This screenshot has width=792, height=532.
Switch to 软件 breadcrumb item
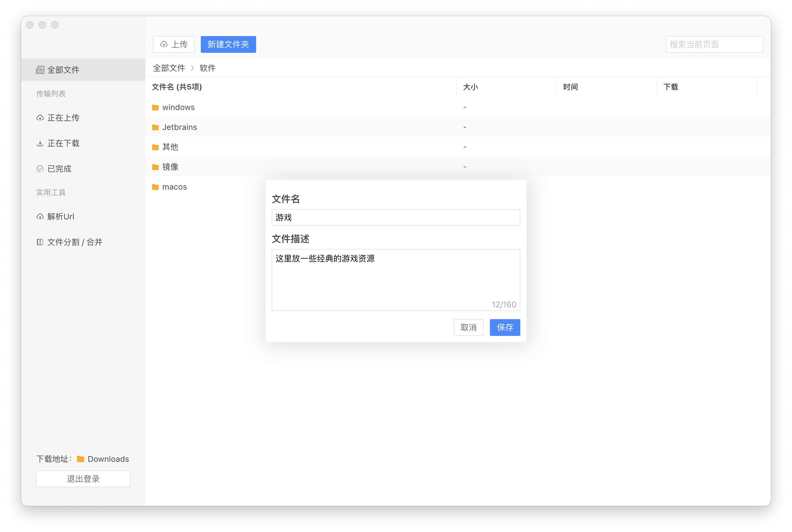click(208, 68)
